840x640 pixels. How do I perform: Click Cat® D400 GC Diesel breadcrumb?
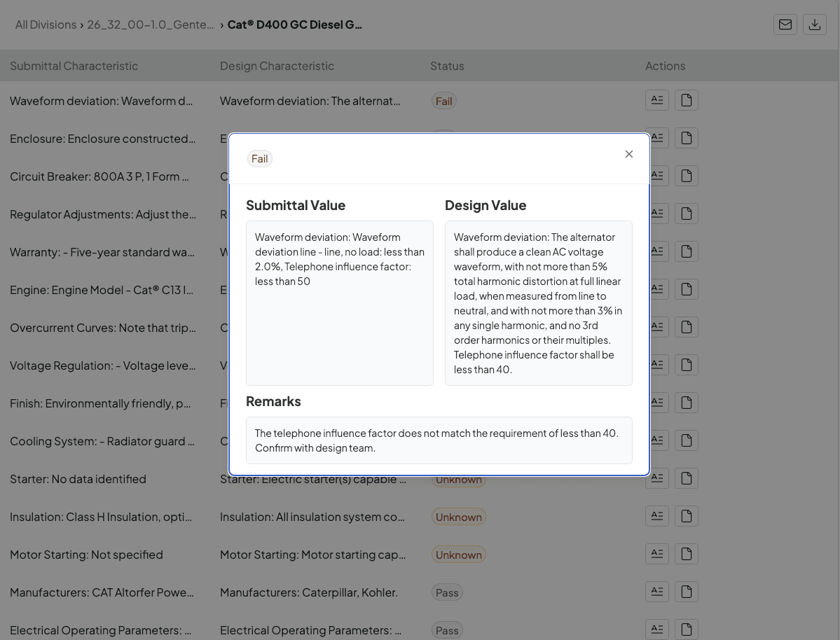click(295, 25)
